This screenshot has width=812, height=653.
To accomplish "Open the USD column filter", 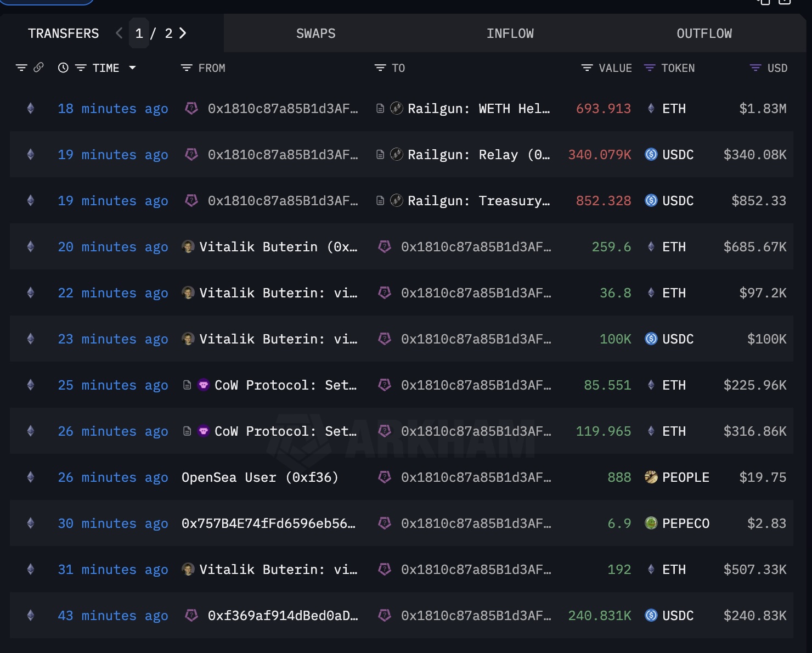I will (755, 68).
